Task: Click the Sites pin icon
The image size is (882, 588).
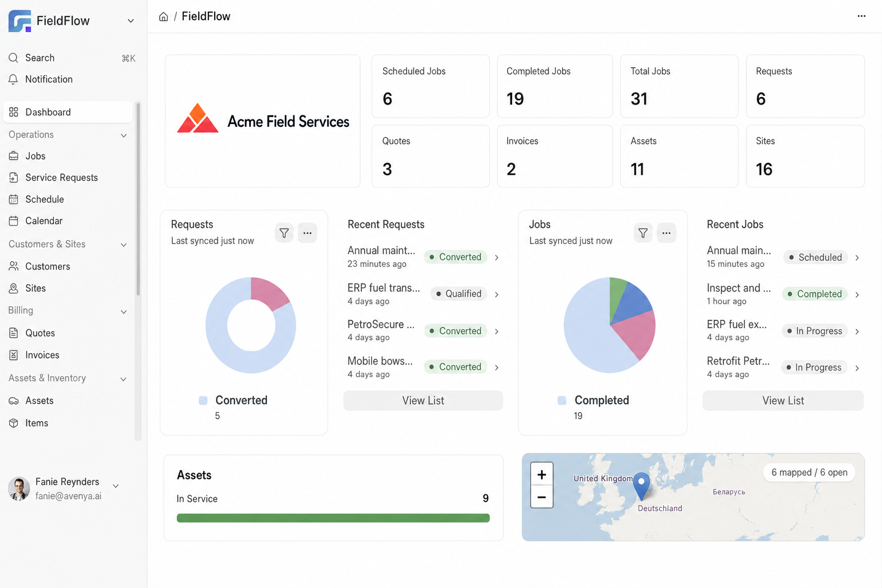Action: pos(13,288)
